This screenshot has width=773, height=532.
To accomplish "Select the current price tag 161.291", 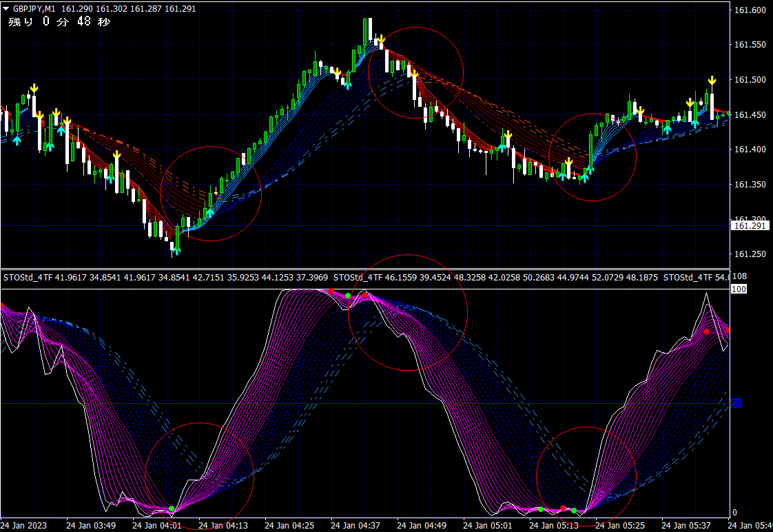I will [750, 226].
